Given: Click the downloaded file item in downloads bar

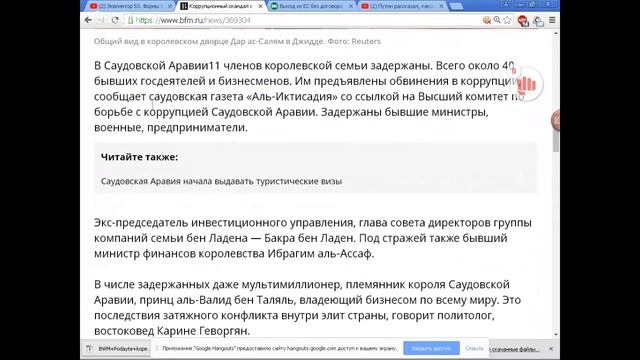Looking at the screenshot, I should click(118, 349).
